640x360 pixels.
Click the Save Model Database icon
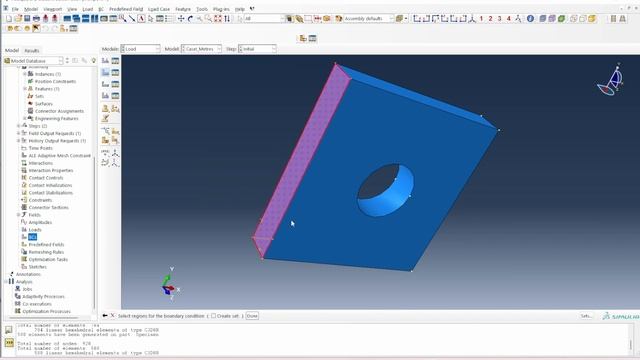[x=27, y=18]
